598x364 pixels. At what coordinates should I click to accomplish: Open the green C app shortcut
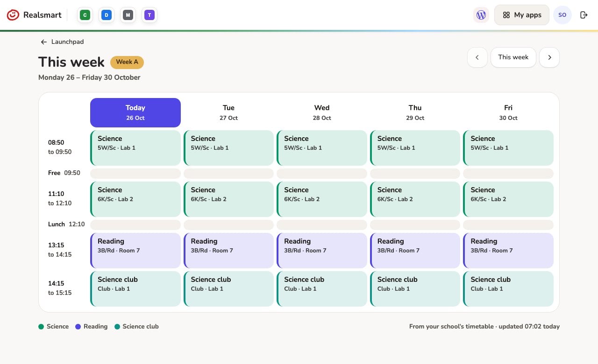click(85, 15)
